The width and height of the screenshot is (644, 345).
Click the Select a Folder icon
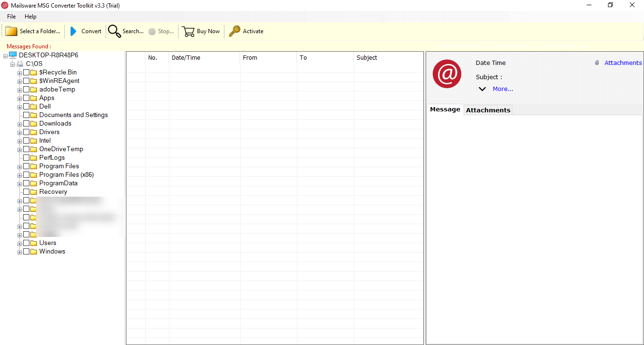pos(11,31)
